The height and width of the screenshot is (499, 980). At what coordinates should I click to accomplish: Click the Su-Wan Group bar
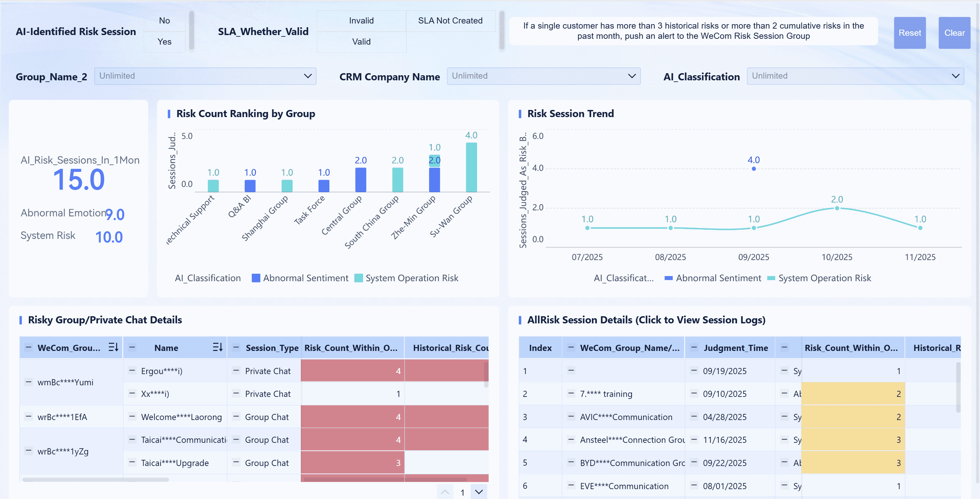(471, 167)
